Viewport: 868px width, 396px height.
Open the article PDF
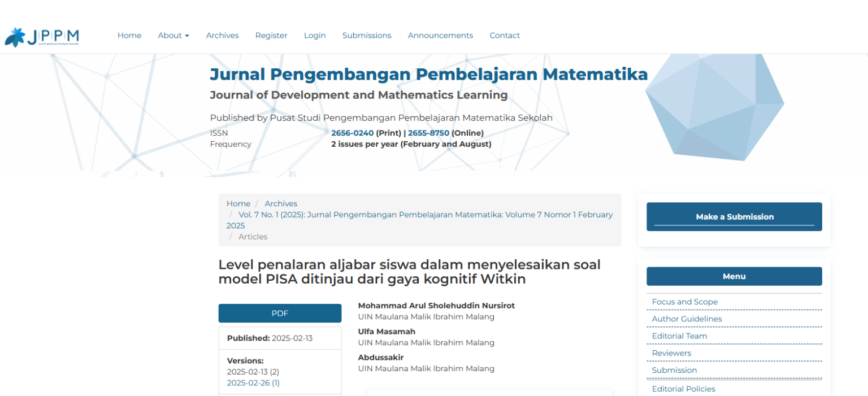(280, 314)
